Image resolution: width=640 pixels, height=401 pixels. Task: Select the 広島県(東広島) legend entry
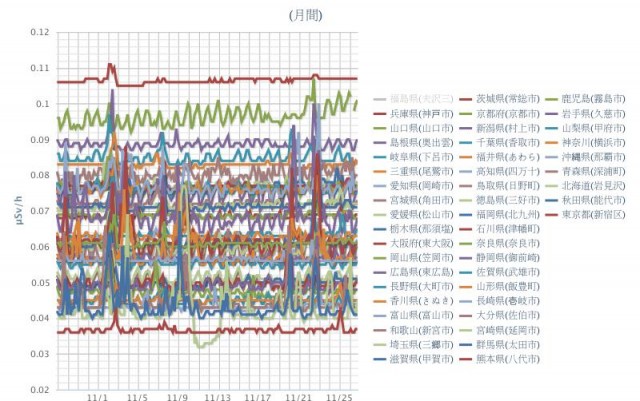[413, 272]
